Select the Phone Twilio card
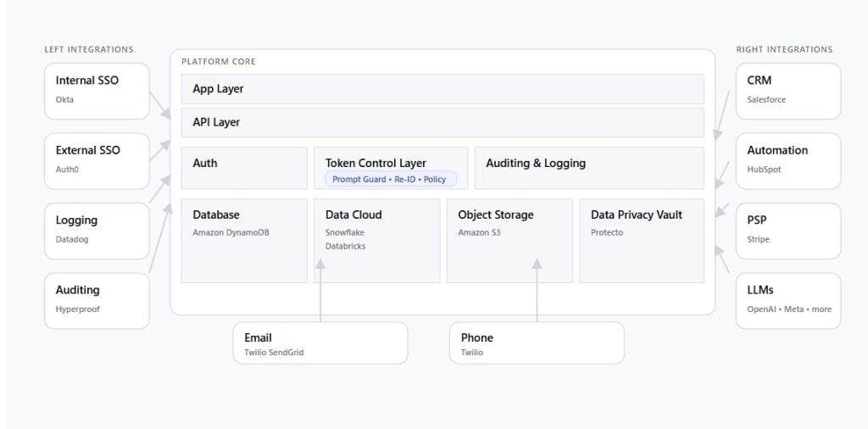Image resolution: width=868 pixels, height=429 pixels. click(x=537, y=343)
